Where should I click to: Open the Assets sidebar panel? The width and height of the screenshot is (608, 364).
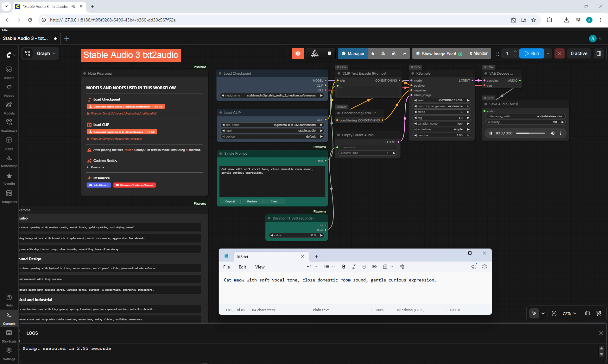click(9, 72)
